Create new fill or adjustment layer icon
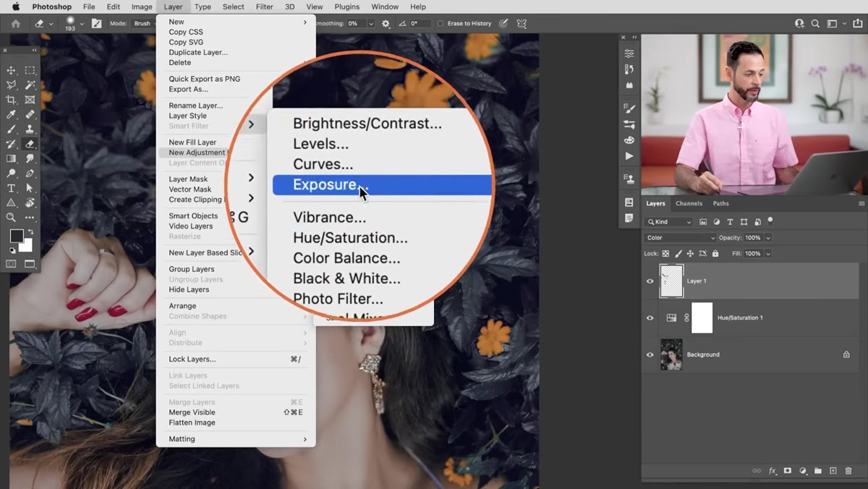868x489 pixels. click(x=803, y=471)
